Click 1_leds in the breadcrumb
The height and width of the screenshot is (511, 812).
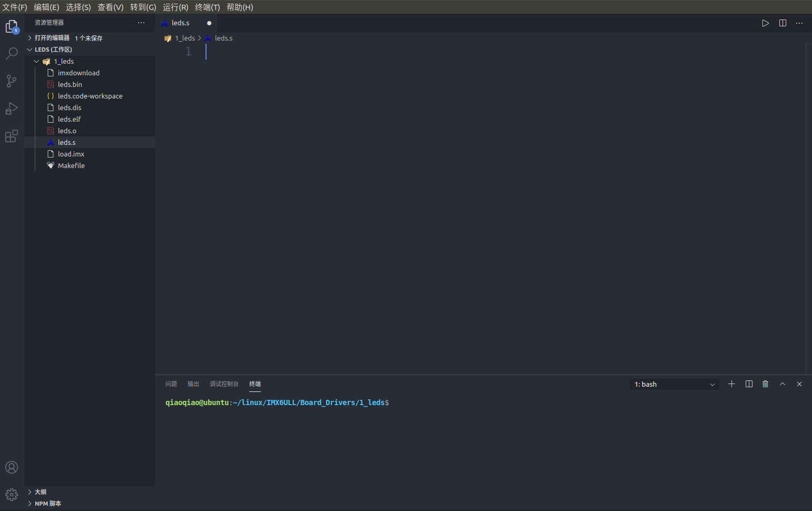[185, 38]
